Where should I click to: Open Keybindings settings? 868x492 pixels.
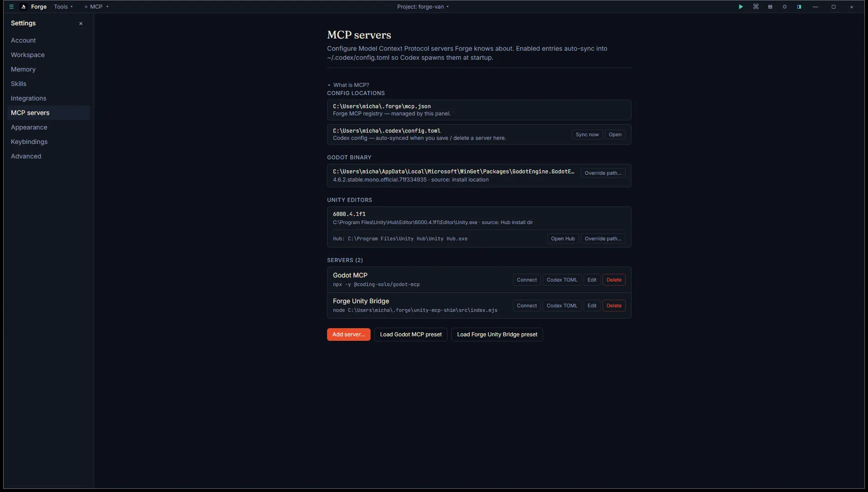(49, 142)
